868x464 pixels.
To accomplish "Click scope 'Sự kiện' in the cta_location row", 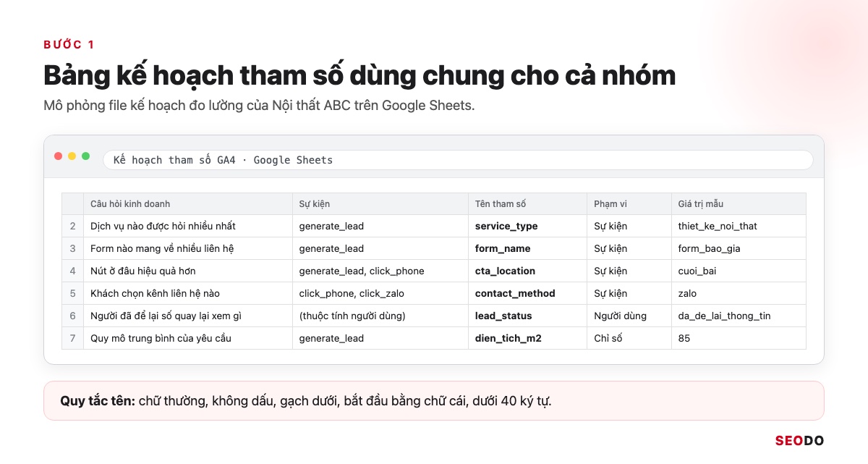I will click(629, 271).
